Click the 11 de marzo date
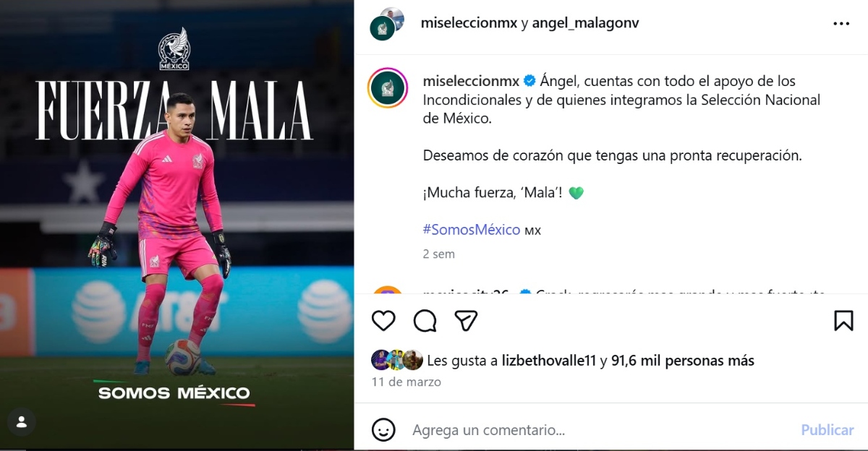This screenshot has height=451, width=868. [406, 382]
